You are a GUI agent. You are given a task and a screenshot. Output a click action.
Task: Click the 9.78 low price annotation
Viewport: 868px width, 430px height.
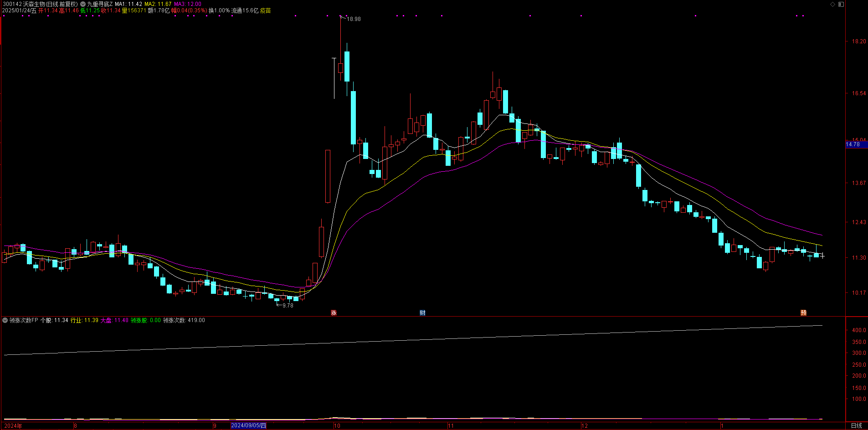288,306
